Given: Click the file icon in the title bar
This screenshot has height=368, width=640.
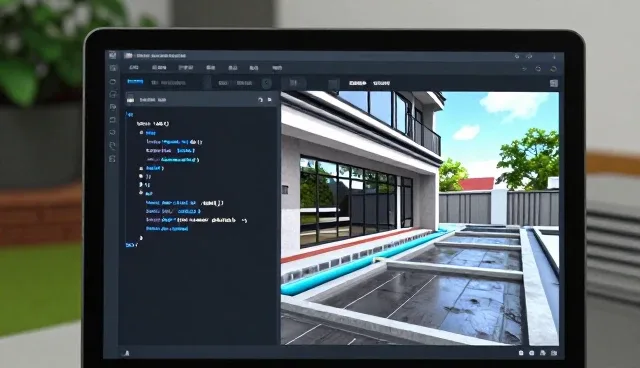Looking at the screenshot, I should pyautogui.click(x=129, y=55).
